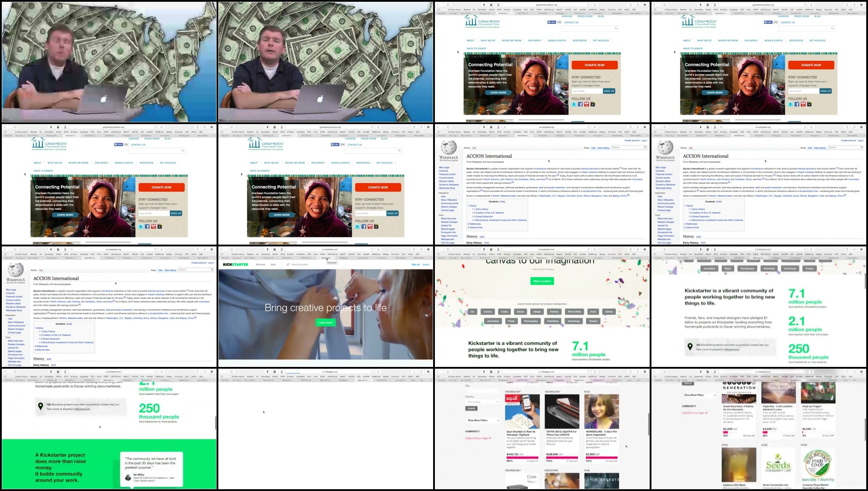
Task: Open the Burlington Food Co-op logo
Action: tap(818, 464)
